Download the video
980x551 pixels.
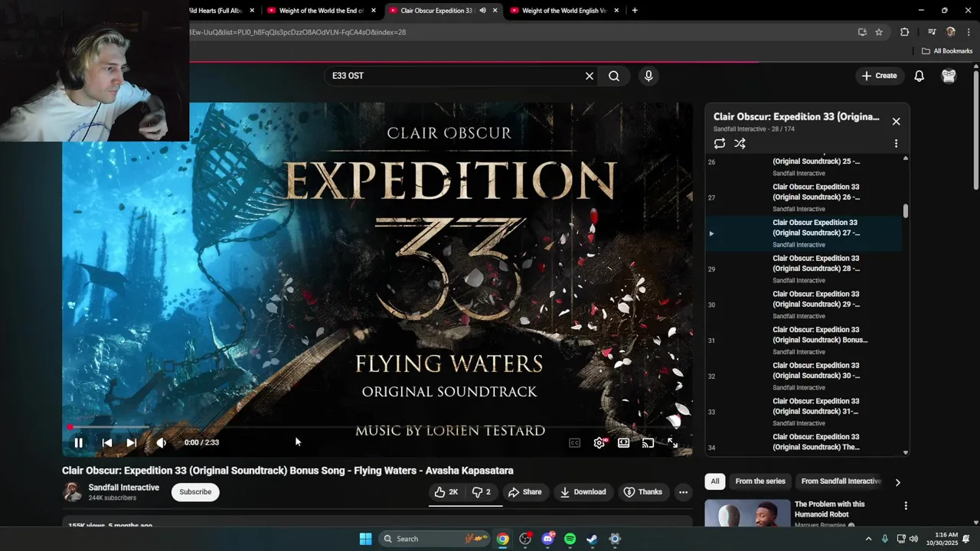coord(583,492)
